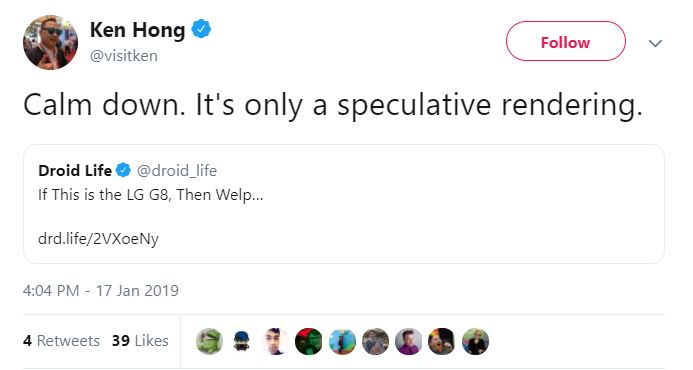Open the Droid Life account name
This screenshot has height=370, width=693.
click(x=75, y=170)
